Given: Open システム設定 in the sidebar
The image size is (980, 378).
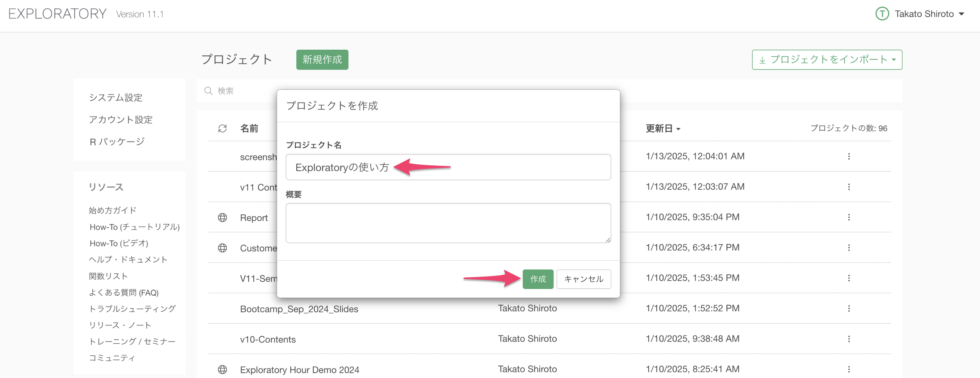Looking at the screenshot, I should [116, 98].
